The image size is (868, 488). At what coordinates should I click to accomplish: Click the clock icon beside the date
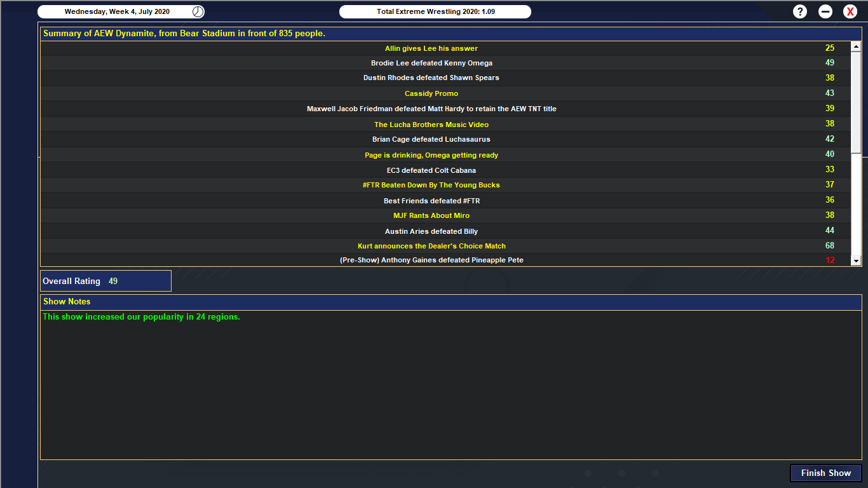[198, 11]
